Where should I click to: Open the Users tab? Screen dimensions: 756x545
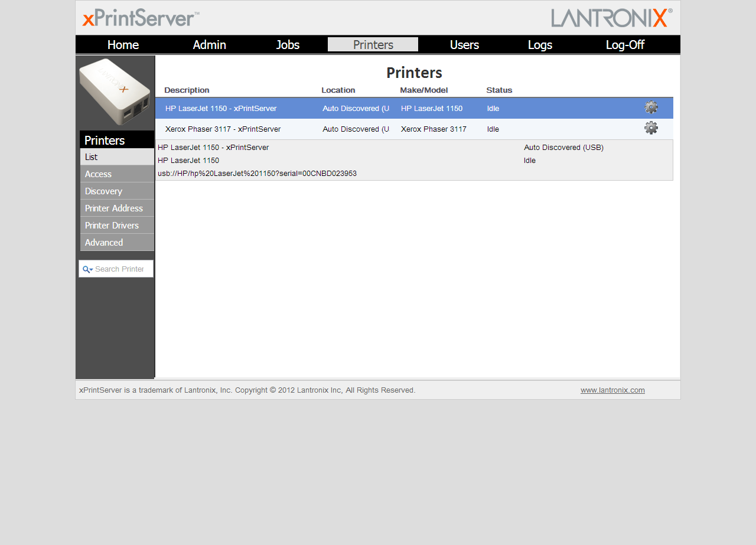tap(464, 45)
